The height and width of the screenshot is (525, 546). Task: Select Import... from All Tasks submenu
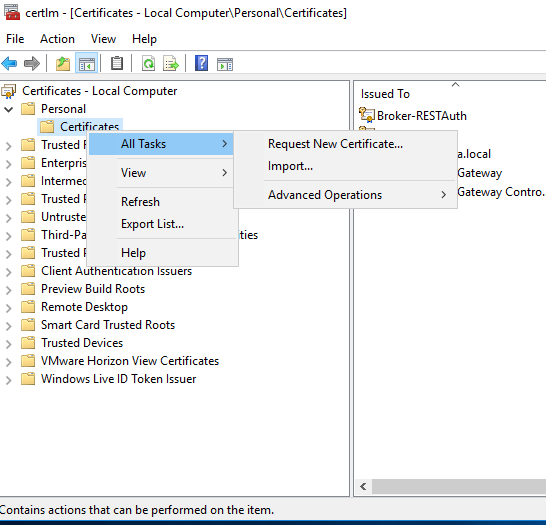coord(345,166)
